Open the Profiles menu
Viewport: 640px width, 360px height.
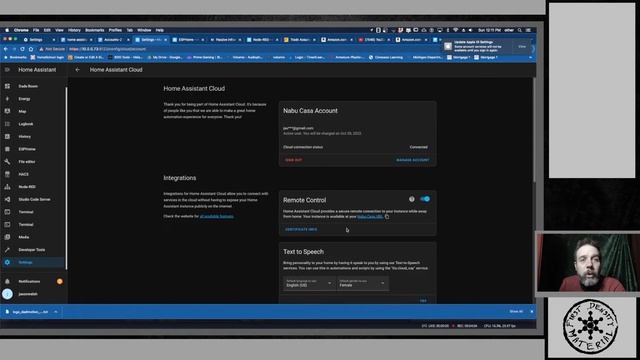click(115, 30)
